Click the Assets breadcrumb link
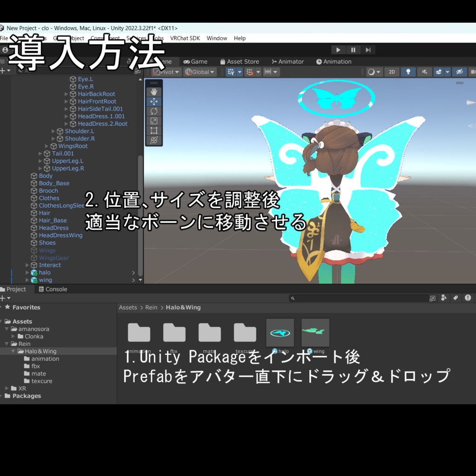Image resolution: width=476 pixels, height=476 pixels. 128,308
